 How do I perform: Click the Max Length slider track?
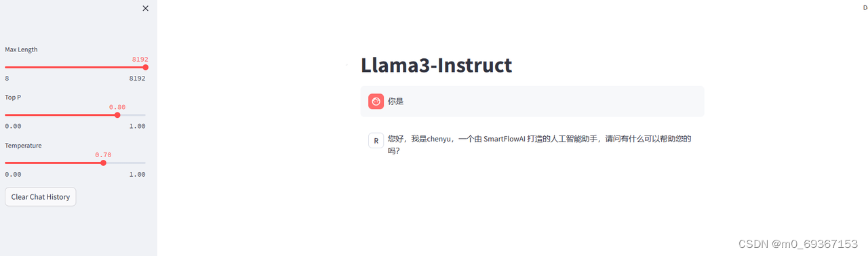75,67
